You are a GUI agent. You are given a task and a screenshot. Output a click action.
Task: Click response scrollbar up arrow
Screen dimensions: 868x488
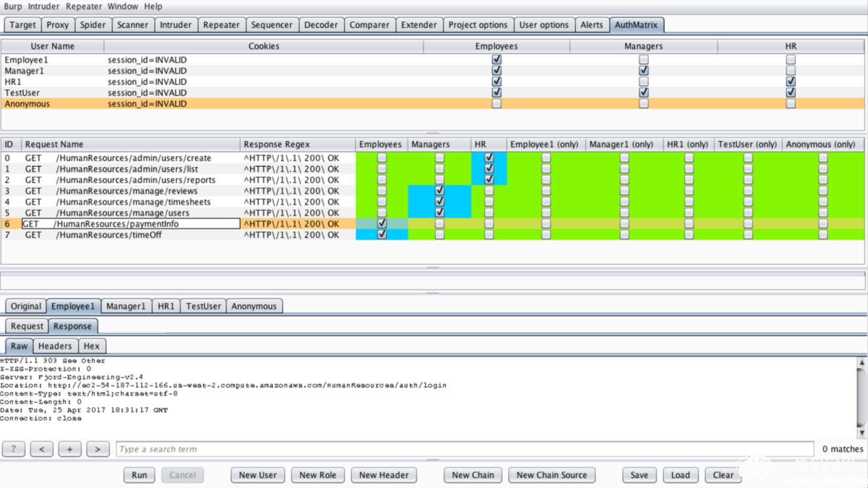click(862, 362)
